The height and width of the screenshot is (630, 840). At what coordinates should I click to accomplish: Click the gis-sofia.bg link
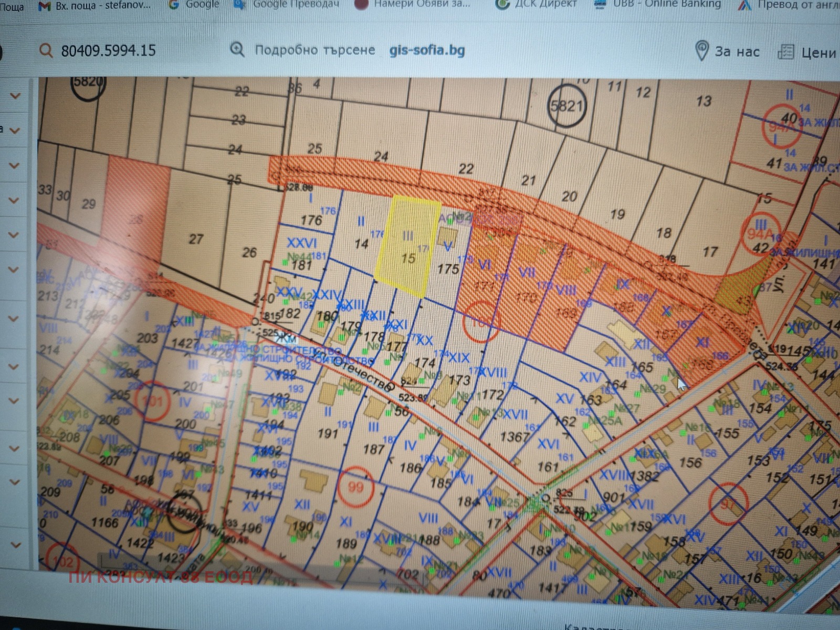pos(427,50)
